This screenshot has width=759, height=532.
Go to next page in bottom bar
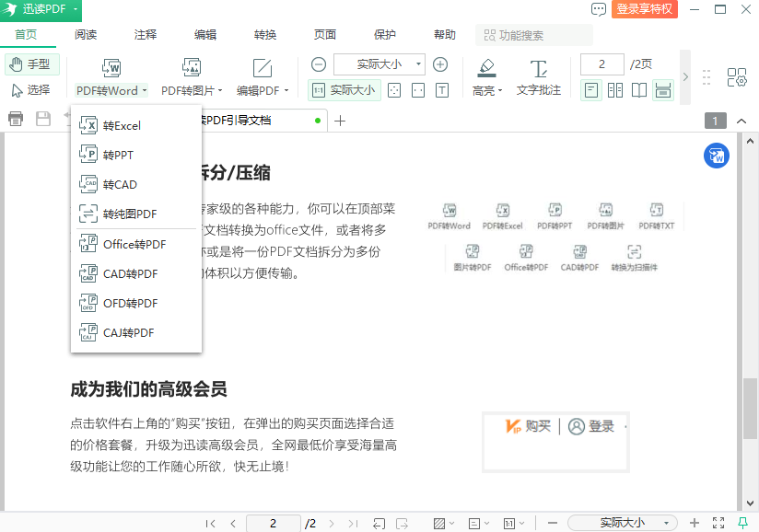tap(332, 524)
